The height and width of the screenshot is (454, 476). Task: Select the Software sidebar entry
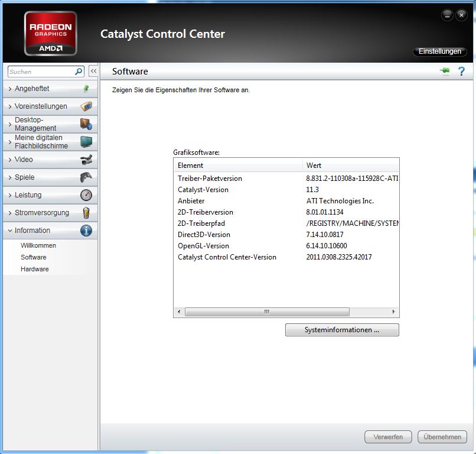click(34, 257)
